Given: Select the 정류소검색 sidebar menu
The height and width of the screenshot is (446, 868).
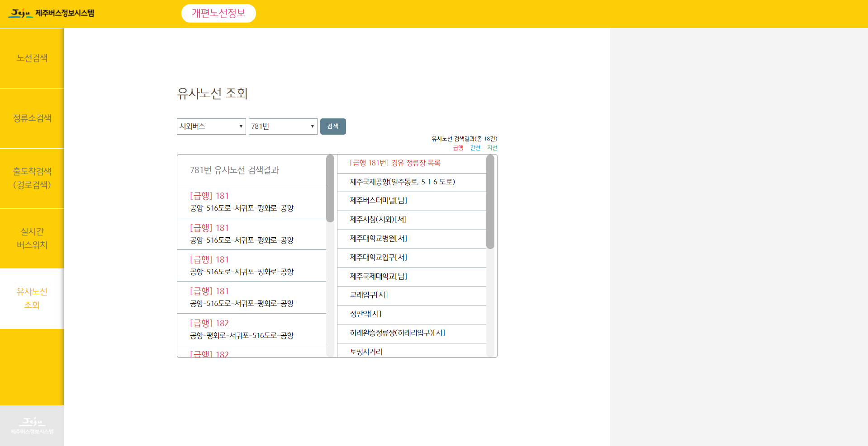Looking at the screenshot, I should (x=32, y=118).
